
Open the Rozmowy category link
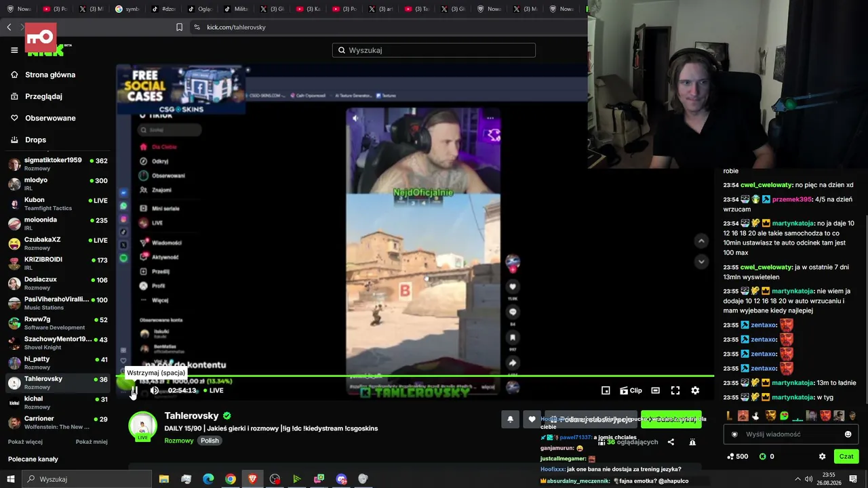(179, 441)
